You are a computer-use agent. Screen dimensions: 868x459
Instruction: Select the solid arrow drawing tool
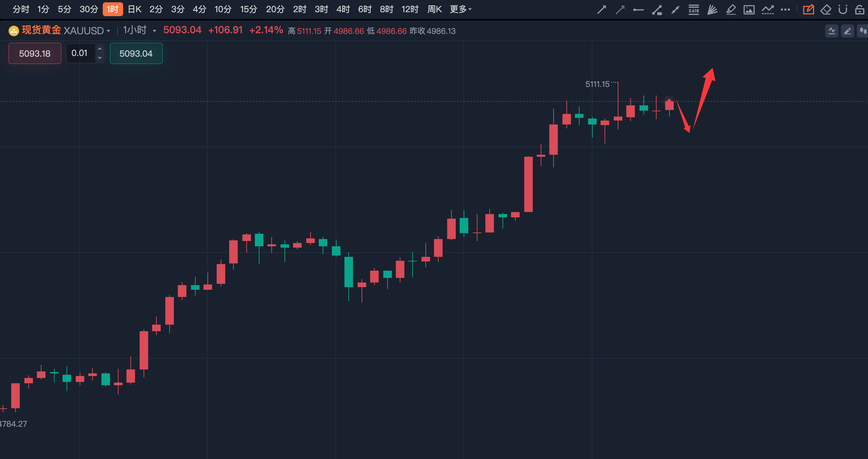click(602, 10)
